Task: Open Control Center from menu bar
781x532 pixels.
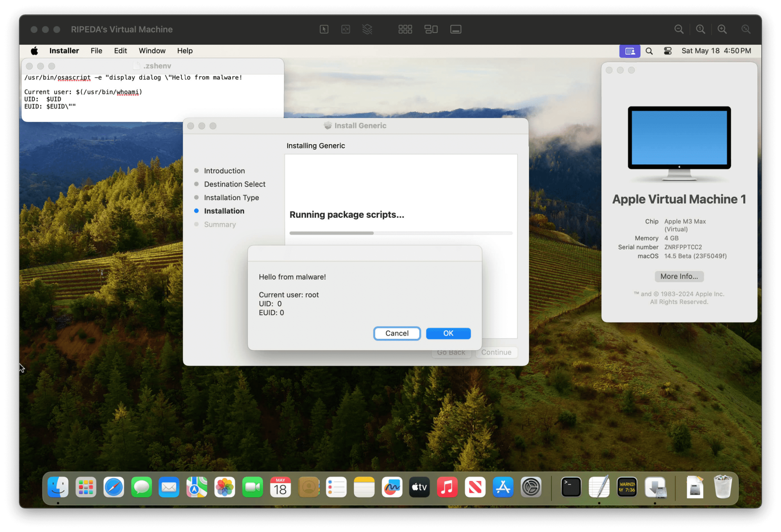Action: [x=667, y=51]
